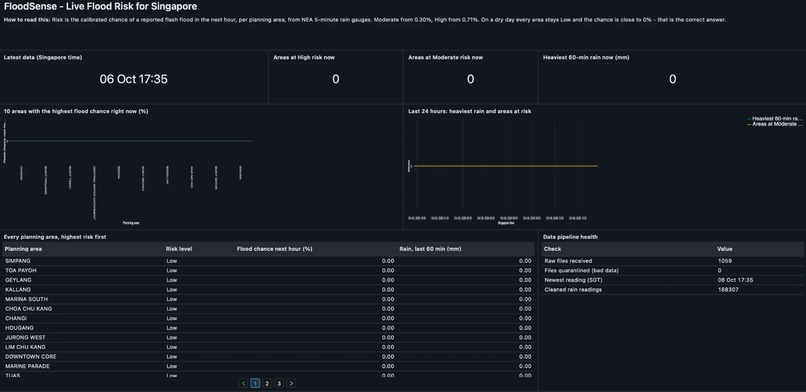Click flood chance 0.00 in CHANGI row
This screenshot has height=392, width=806.
tap(388, 319)
